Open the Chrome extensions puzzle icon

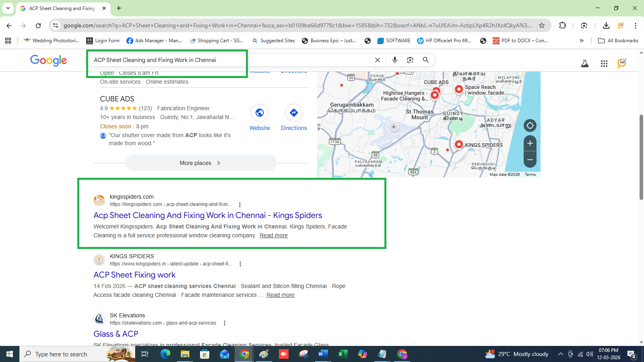tap(562, 26)
